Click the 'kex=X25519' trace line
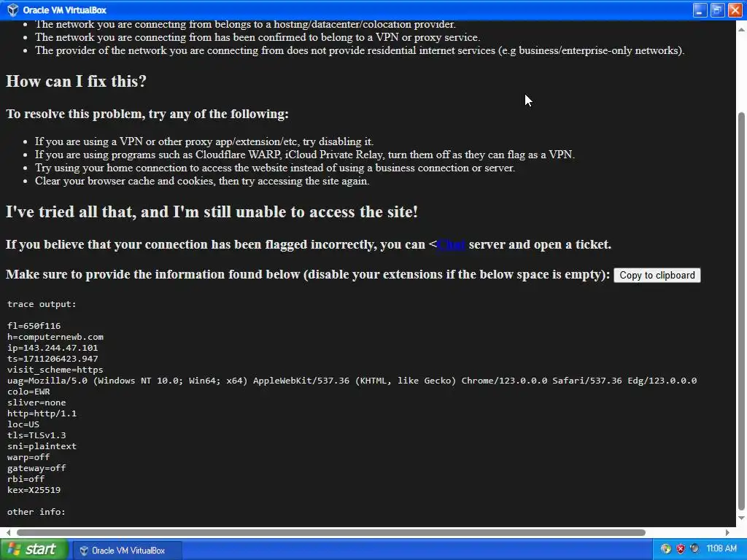Viewport: 747px width, 560px height. (x=34, y=490)
